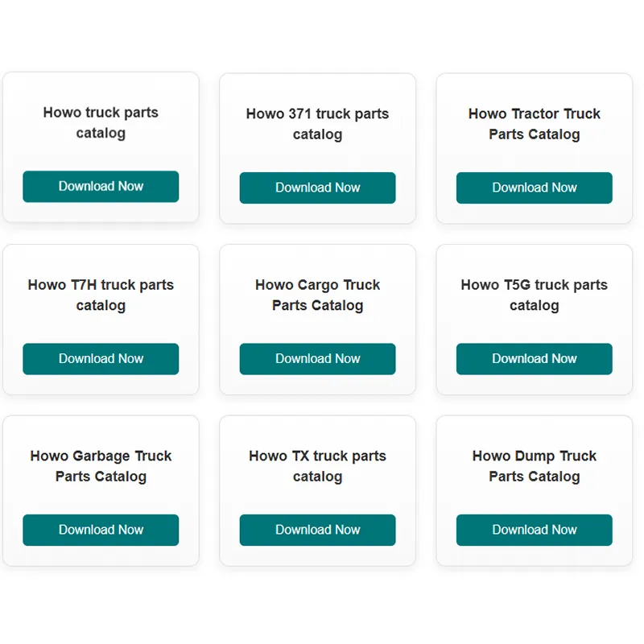Download the Howo TX truck parts catalog

click(317, 530)
